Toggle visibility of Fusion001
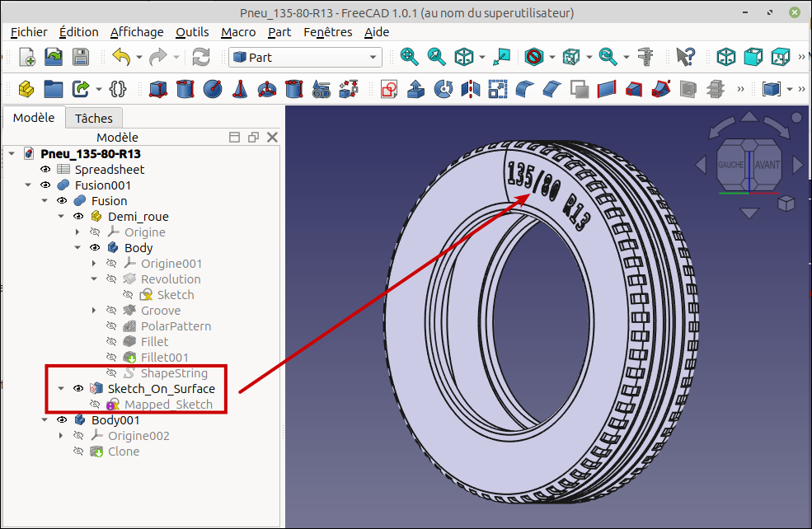Image resolution: width=812 pixels, height=529 pixels. click(45, 185)
